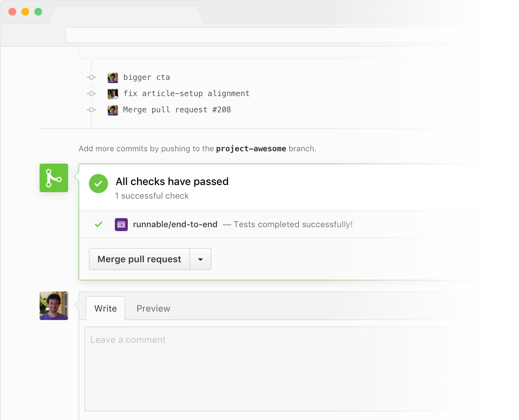The image size is (519, 420).
Task: Click the runnable/end-to-end check name
Action: click(x=175, y=224)
